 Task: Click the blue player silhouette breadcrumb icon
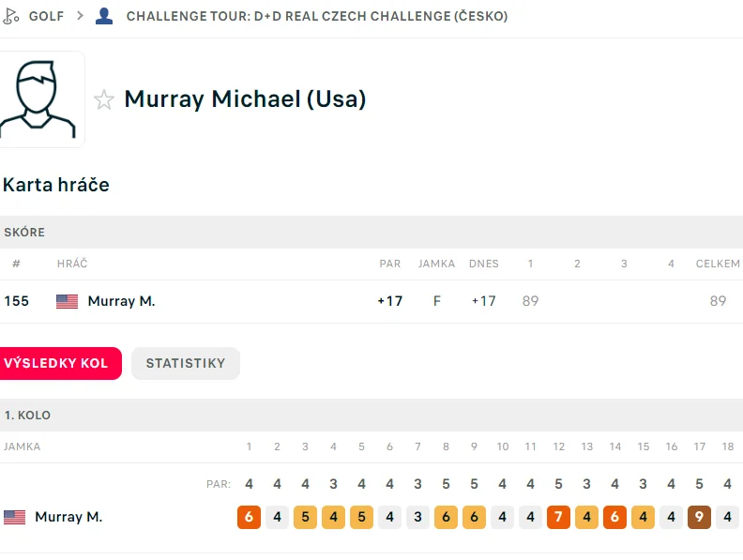point(104,16)
